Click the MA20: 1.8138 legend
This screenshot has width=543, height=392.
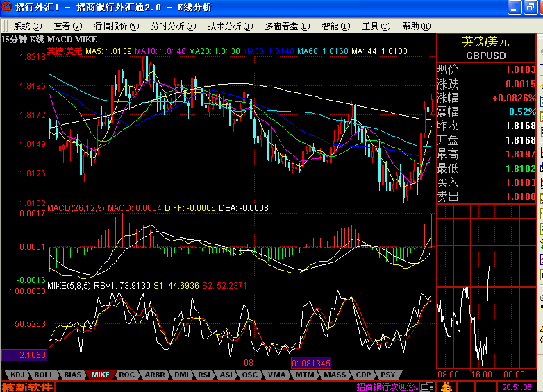pos(215,51)
